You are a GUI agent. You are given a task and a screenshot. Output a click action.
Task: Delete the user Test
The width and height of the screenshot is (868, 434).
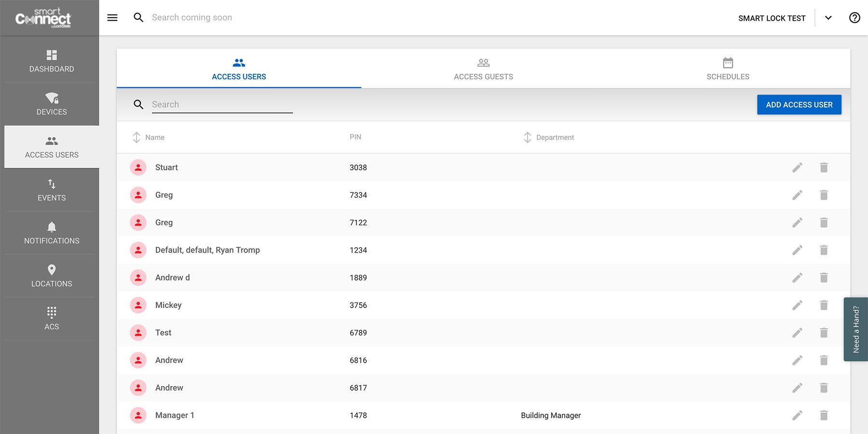point(824,332)
